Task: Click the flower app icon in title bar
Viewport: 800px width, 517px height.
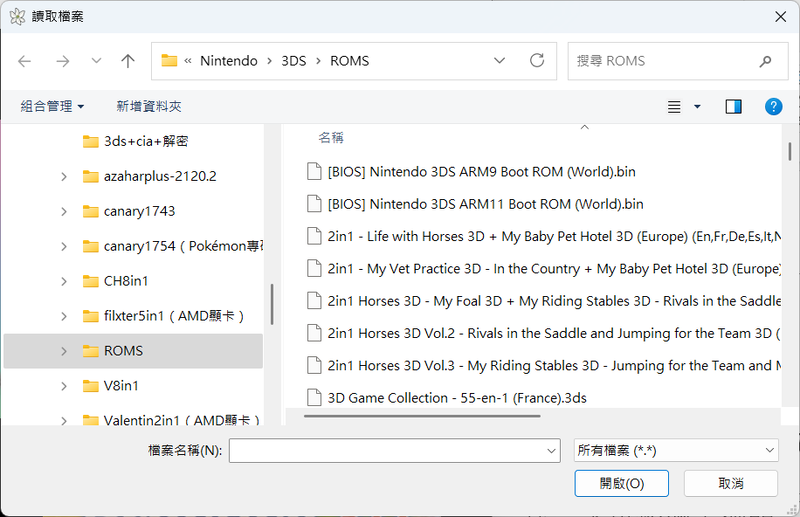Action: coord(17,17)
